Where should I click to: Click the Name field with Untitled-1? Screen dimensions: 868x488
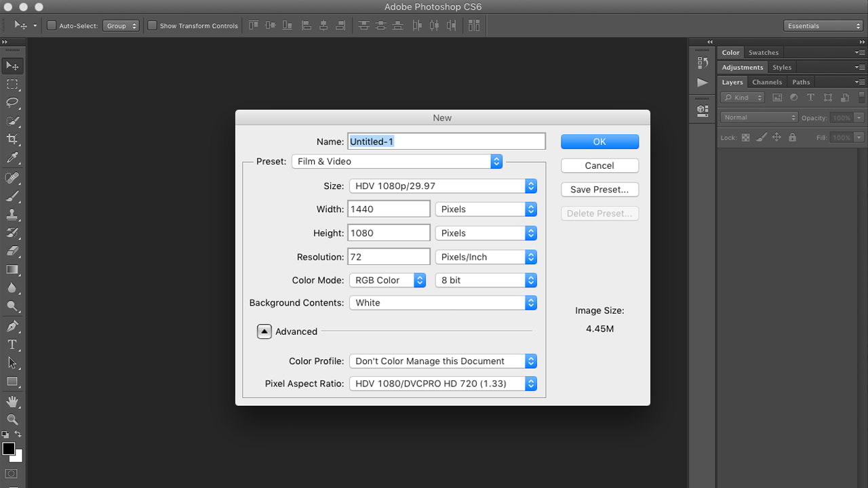[x=446, y=141]
